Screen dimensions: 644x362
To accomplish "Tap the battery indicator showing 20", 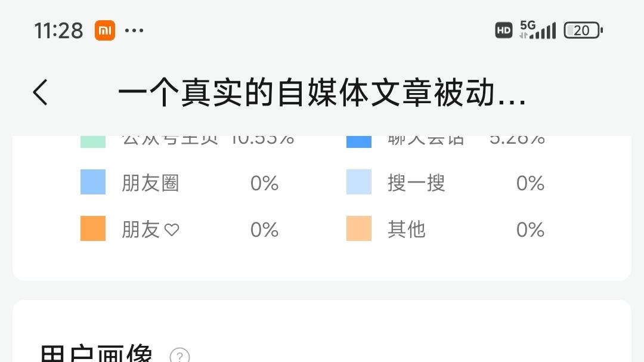I will tap(581, 30).
